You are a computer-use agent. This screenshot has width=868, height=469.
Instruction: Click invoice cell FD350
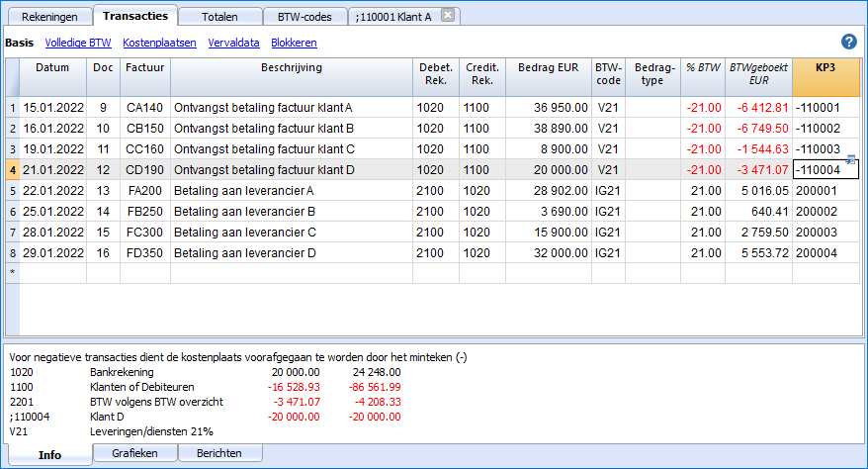[145, 253]
